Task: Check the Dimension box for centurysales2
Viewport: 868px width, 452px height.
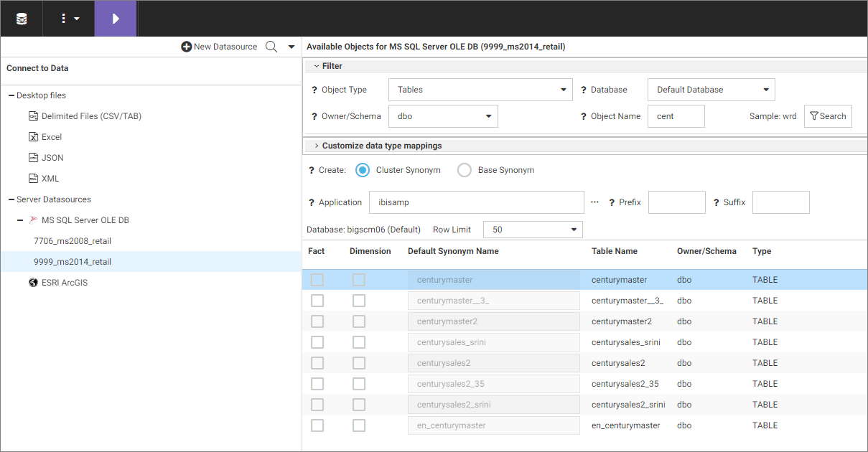Action: click(359, 363)
